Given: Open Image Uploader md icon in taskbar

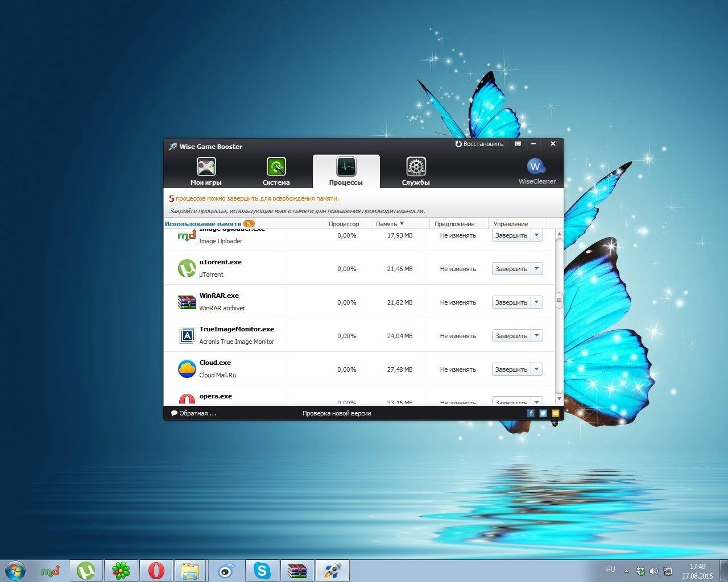Looking at the screenshot, I should tap(51, 571).
